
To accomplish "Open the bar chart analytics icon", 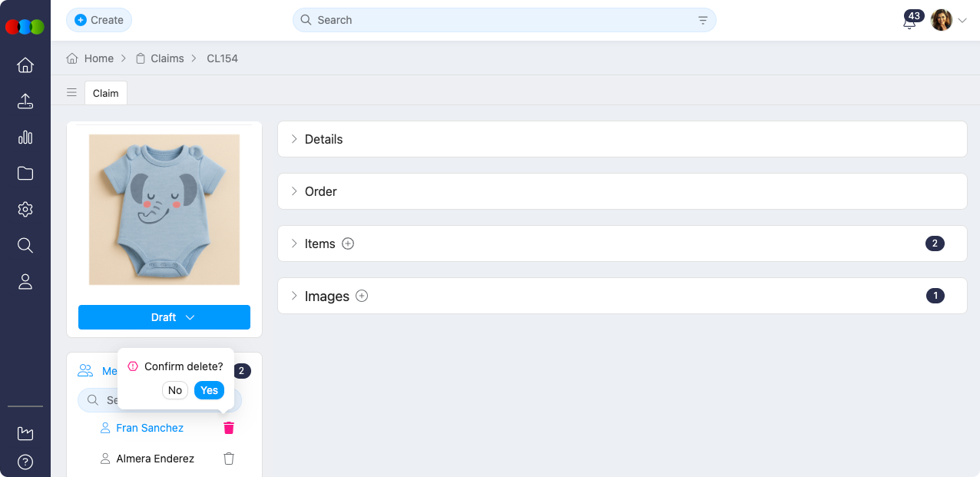I will pos(25,137).
